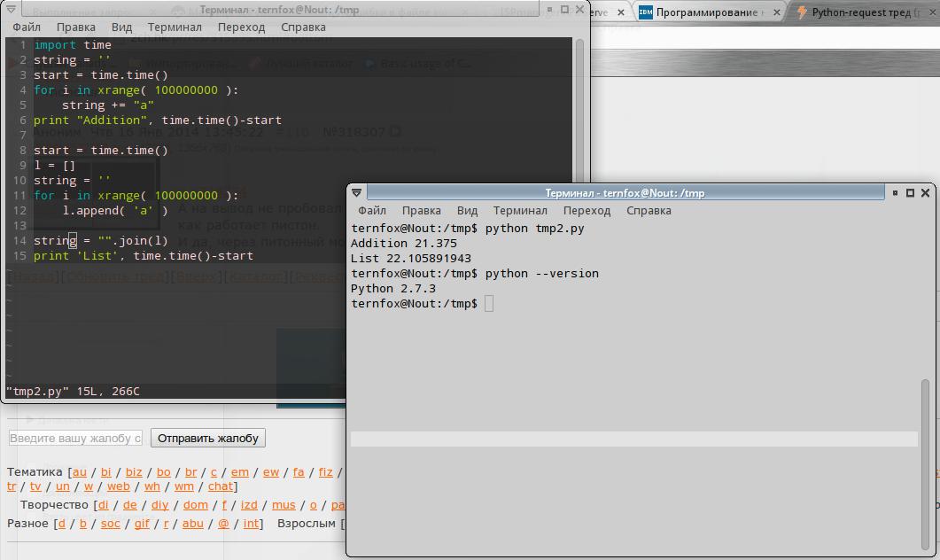Image resolution: width=940 pixels, height=560 pixels.
Task: Open Правка menu in front terminal
Action: coord(421,211)
